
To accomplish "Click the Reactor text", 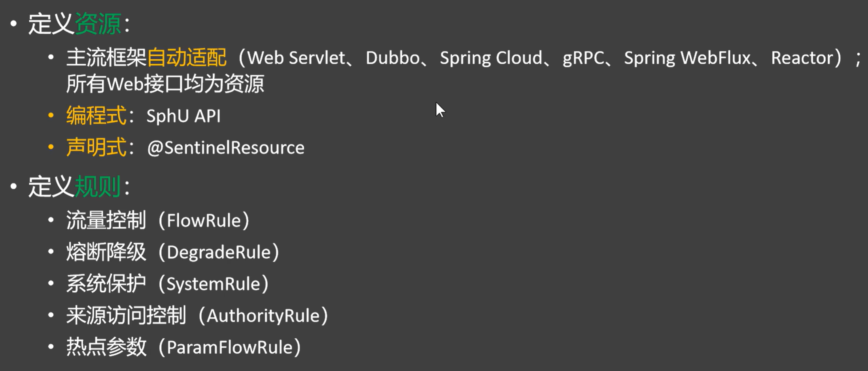I will point(802,58).
